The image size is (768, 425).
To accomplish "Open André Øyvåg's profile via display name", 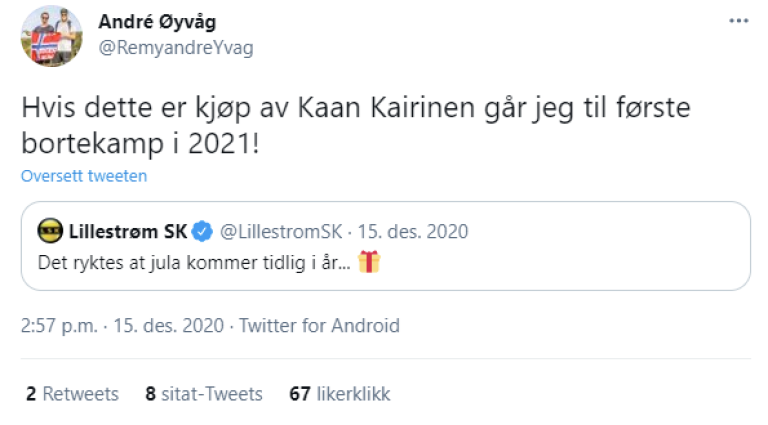I will (x=157, y=22).
